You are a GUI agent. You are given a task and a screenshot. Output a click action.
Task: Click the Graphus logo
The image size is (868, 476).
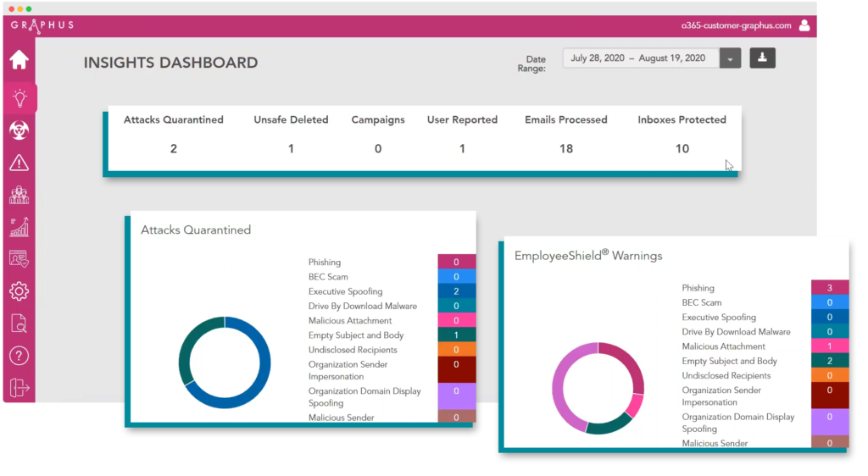pyautogui.click(x=42, y=25)
